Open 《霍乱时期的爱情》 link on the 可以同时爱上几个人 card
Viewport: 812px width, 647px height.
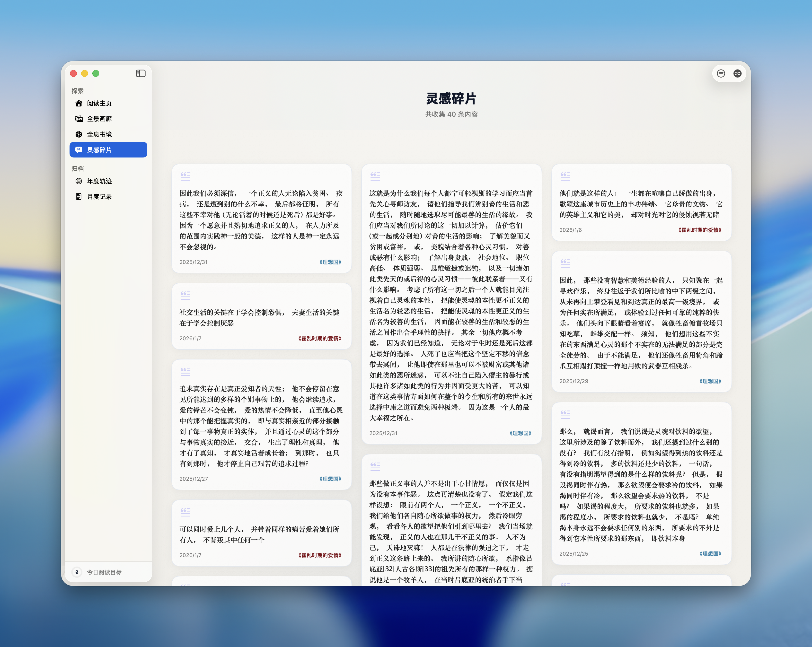click(x=320, y=555)
